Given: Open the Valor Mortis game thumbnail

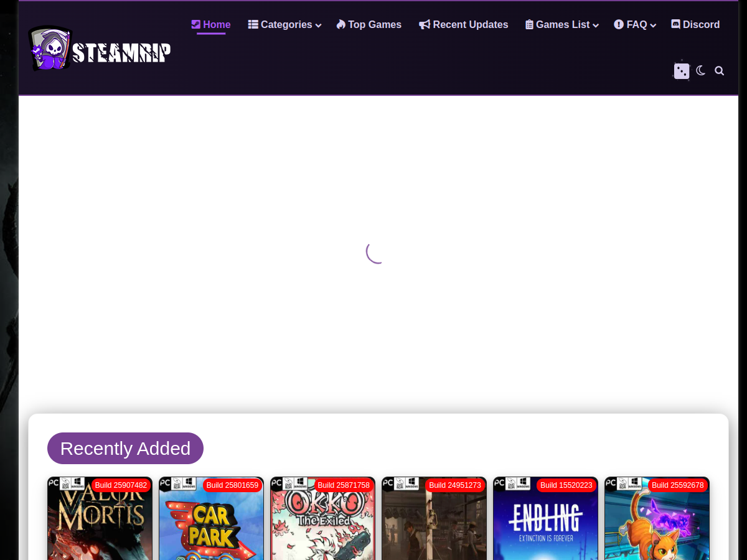Looking at the screenshot, I should tap(100, 518).
